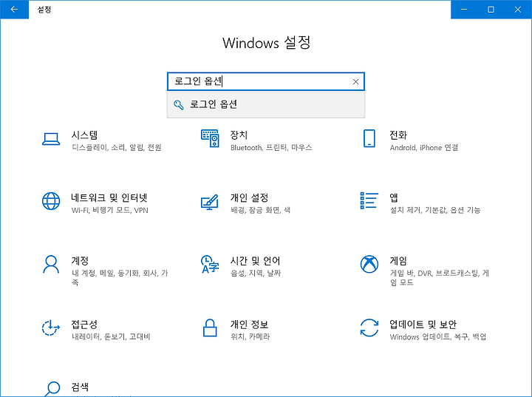Select the 로그인 옵션 search suggestion
The image size is (532, 397).
[x=266, y=104]
